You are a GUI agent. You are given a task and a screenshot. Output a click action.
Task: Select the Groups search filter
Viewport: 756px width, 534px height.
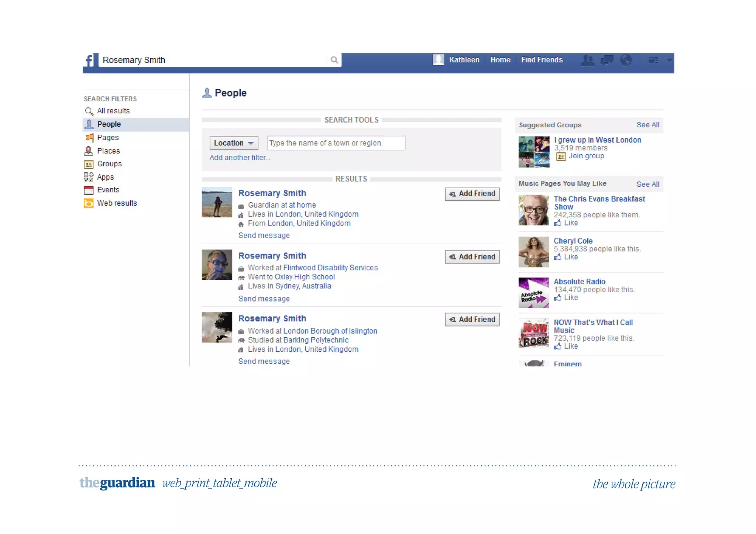point(109,163)
